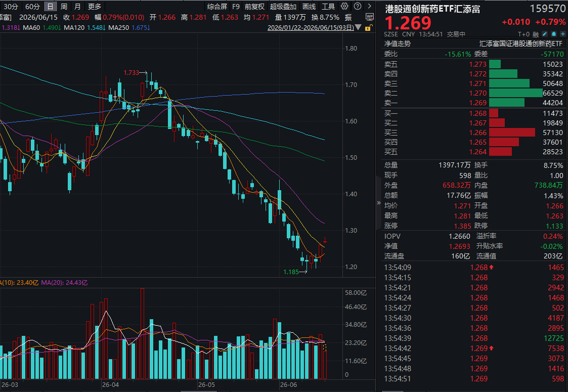Open the 工具 tools menu
Viewport: 568px width, 392px height.
[x=328, y=7]
